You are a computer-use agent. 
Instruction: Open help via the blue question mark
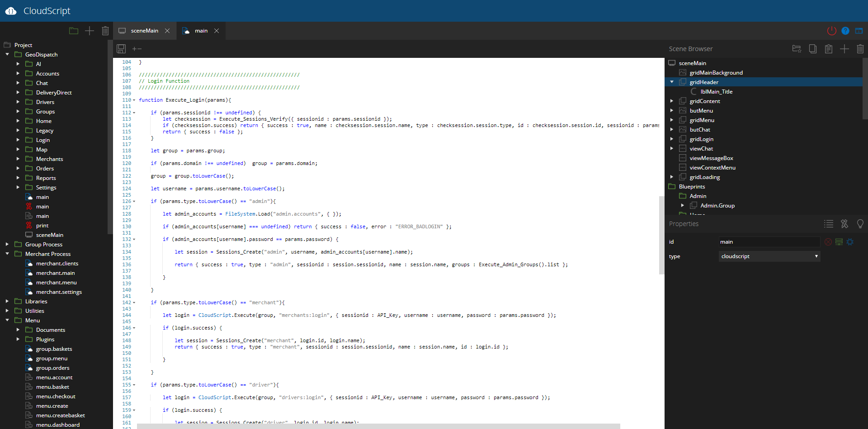click(845, 31)
